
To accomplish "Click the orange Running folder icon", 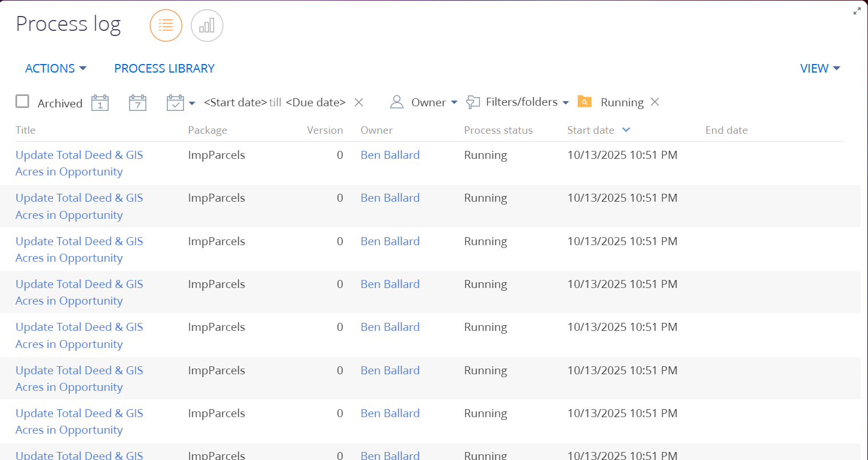I will [585, 102].
